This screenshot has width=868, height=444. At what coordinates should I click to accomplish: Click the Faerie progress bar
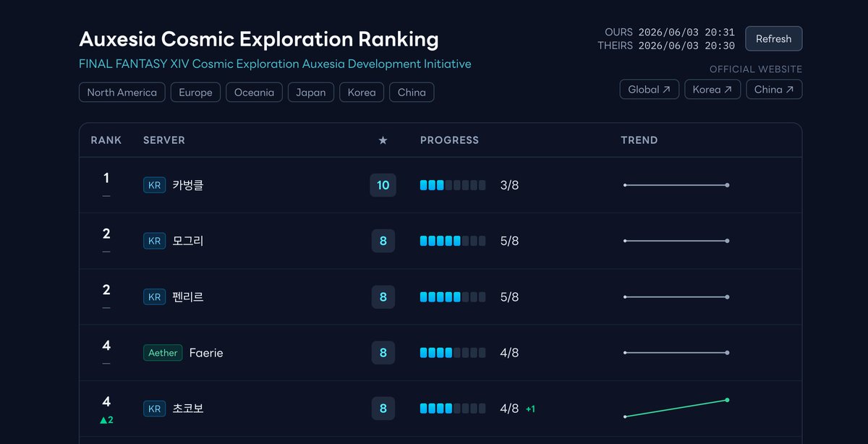tap(453, 353)
